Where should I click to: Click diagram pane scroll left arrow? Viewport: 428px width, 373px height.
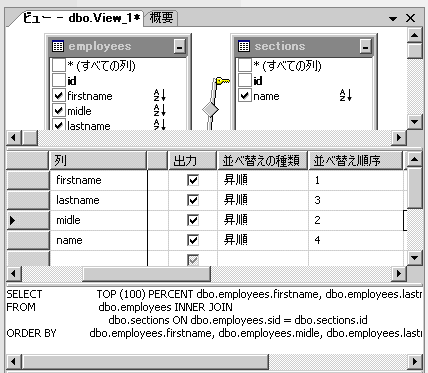tap(14, 137)
